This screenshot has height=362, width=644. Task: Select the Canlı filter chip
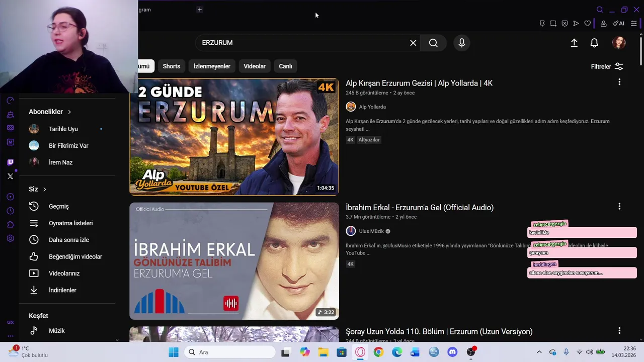[x=285, y=66]
